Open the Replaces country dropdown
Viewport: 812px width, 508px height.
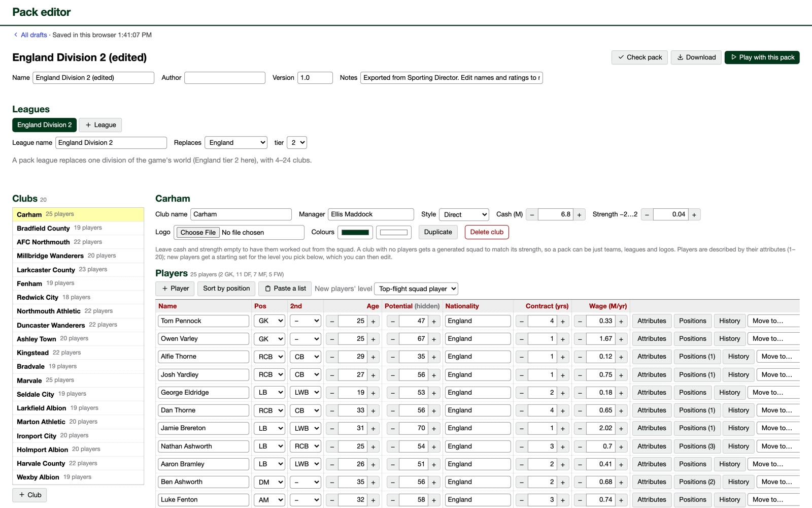coord(236,143)
